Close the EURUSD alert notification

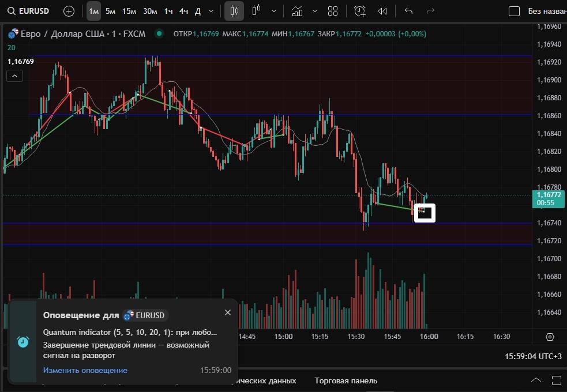[x=227, y=312]
